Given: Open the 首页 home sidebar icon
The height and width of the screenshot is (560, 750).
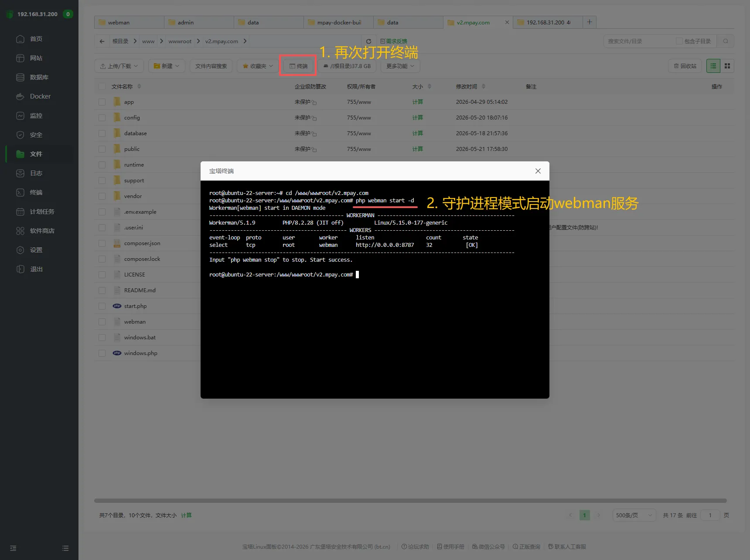Looking at the screenshot, I should 20,39.
